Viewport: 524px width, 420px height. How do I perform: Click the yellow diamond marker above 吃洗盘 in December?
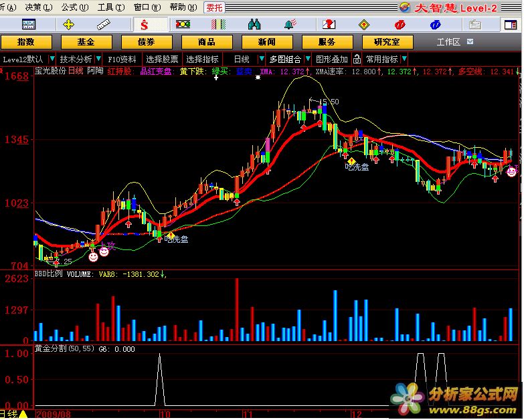[x=351, y=162]
